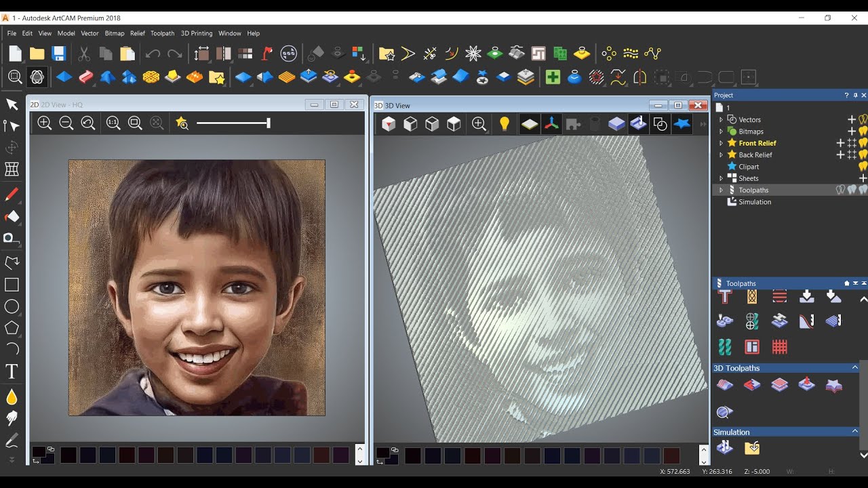Open the Toolpath menu
The image size is (868, 488).
(x=162, y=33)
